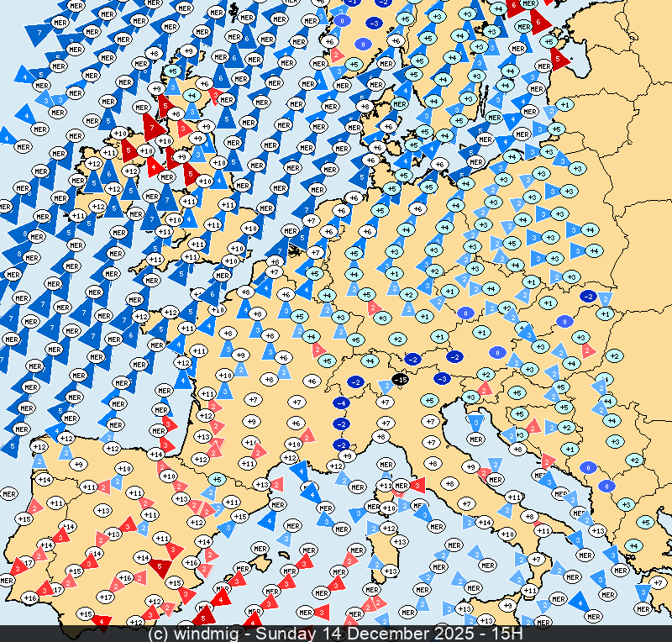
Task: Select the red wind arrow labeled 6
Action: [540, 20]
